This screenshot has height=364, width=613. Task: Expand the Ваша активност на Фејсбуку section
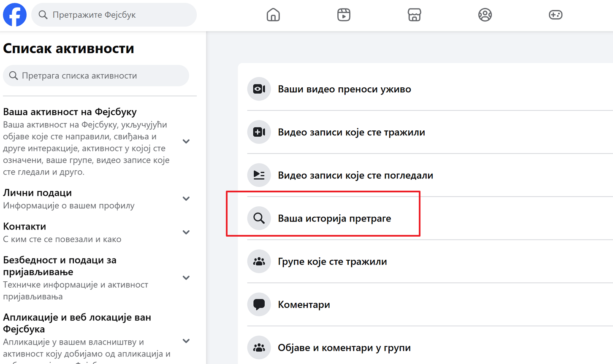tap(186, 141)
